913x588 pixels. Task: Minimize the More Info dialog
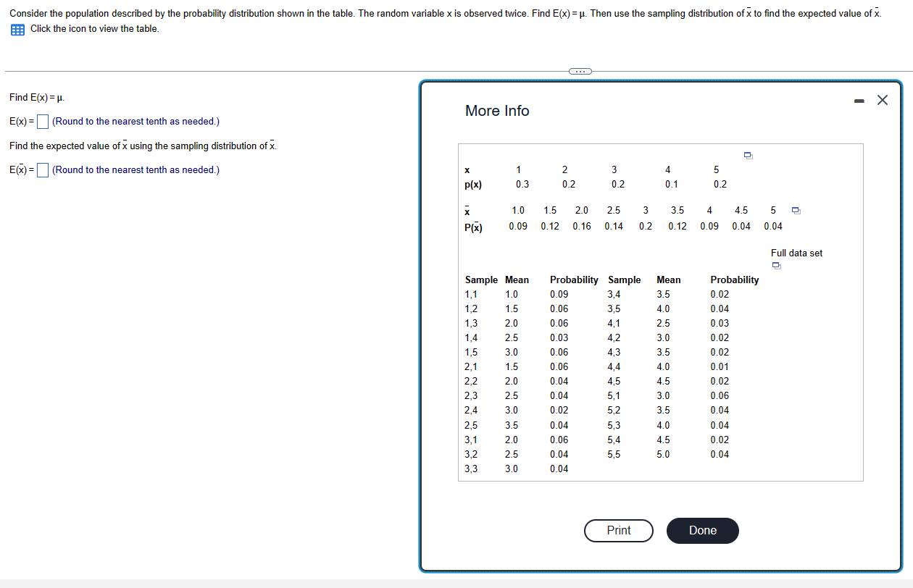859,101
